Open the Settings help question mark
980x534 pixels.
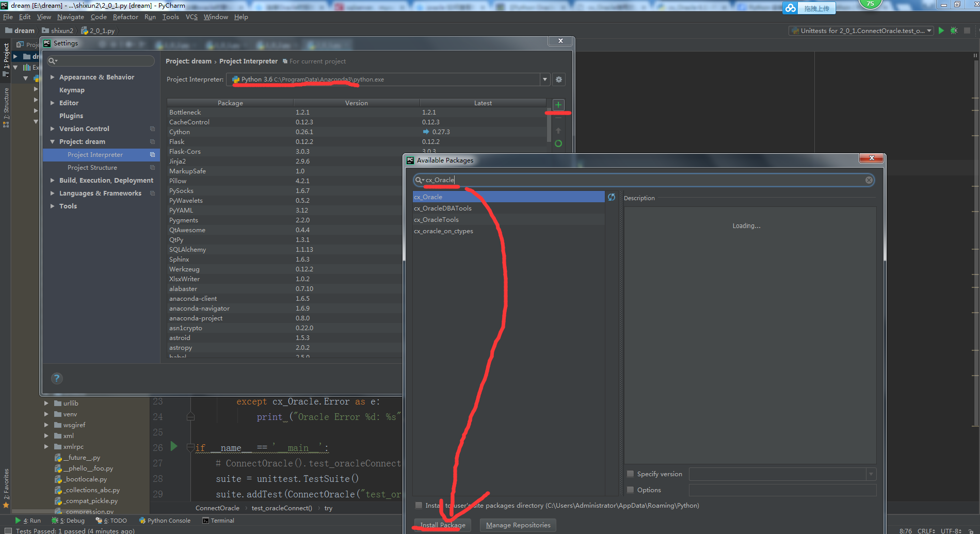[57, 378]
